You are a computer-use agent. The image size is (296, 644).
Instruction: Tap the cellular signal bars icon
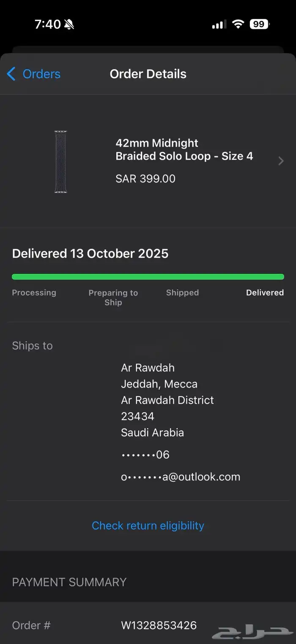pyautogui.click(x=218, y=25)
